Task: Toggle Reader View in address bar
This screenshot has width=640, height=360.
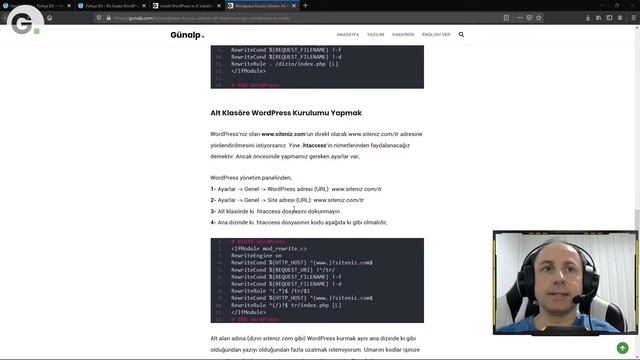Action: [x=506, y=18]
